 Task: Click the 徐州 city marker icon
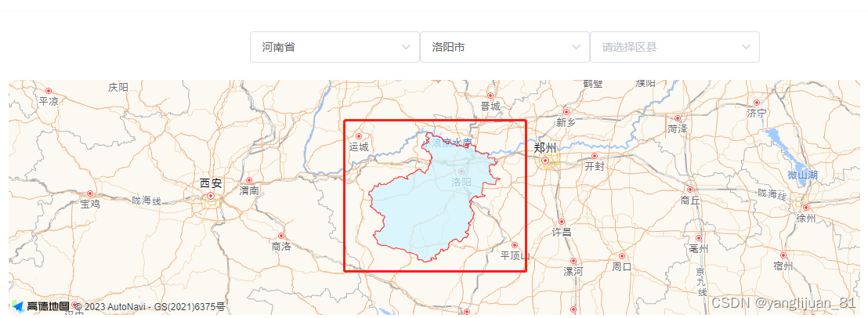click(806, 208)
